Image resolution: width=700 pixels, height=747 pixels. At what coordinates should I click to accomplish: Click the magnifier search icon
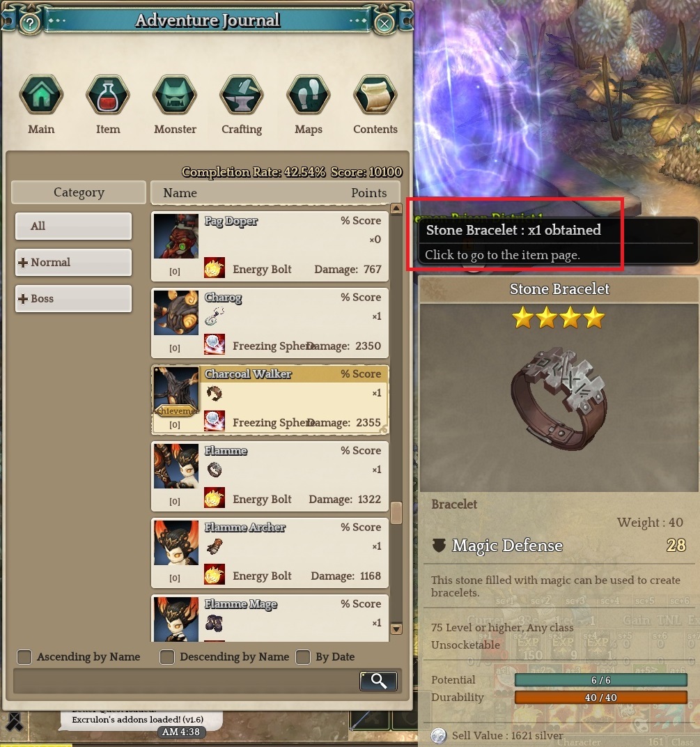[379, 681]
